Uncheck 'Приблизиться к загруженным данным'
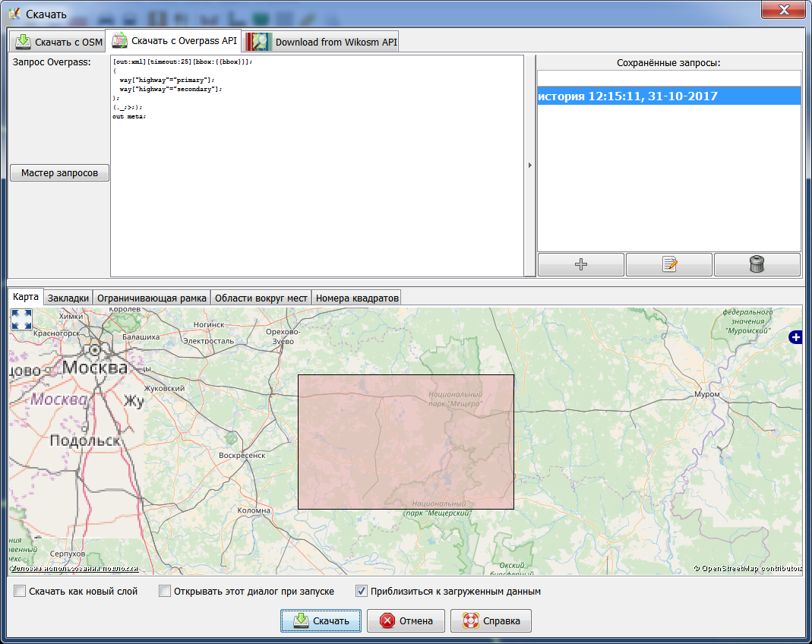Image resolution: width=812 pixels, height=644 pixels. pyautogui.click(x=361, y=591)
